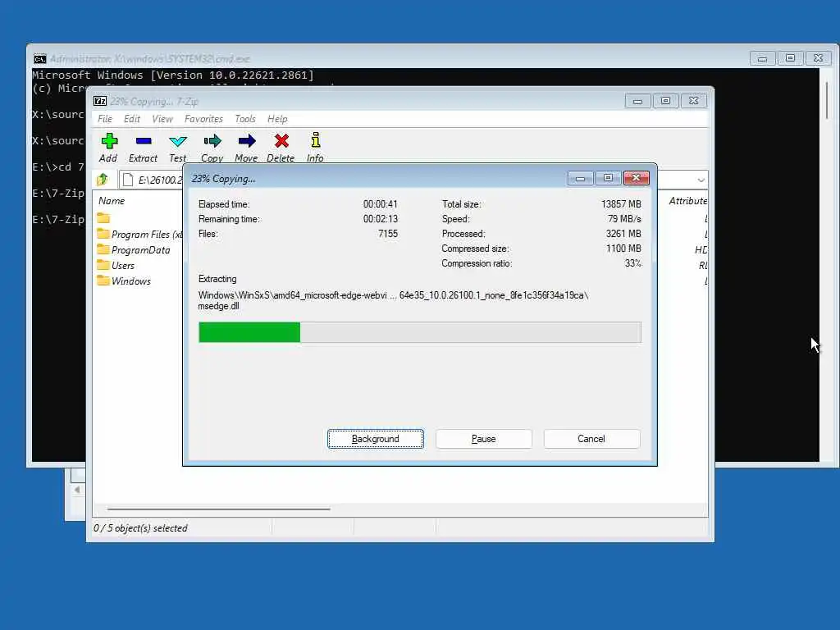
Task: Click the Info toolbar icon
Action: click(316, 139)
